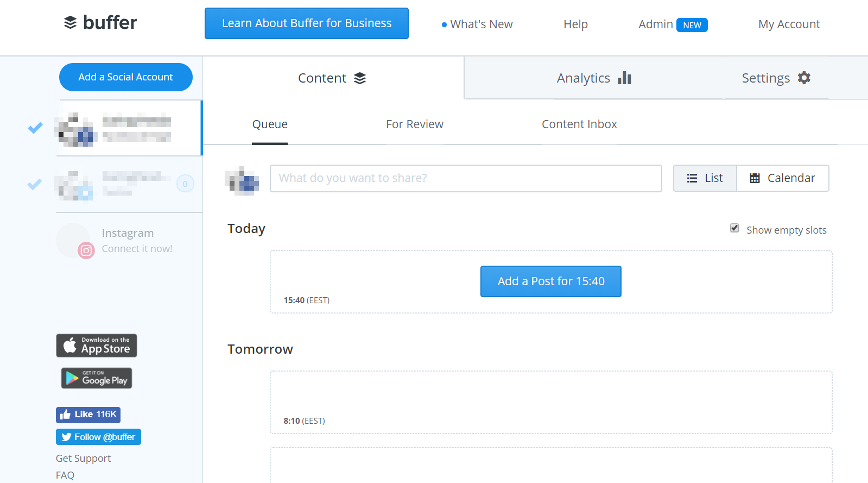
Task: Click the 15:40 (EEST) time label
Action: (307, 300)
